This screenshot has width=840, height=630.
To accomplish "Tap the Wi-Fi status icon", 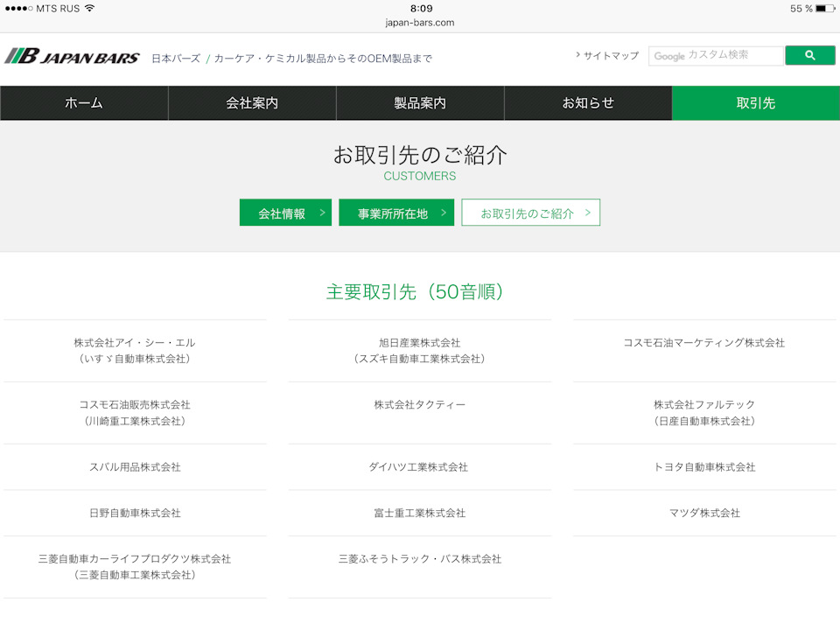I will 89,8.
